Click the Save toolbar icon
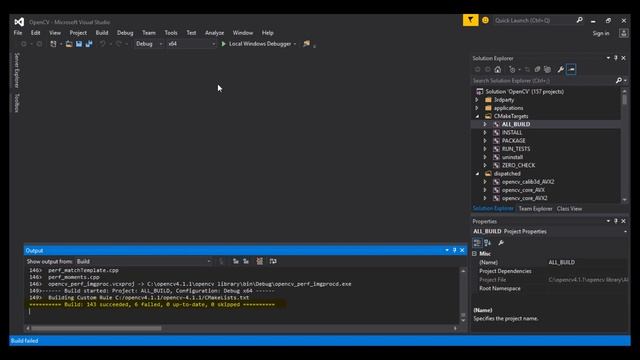 click(x=79, y=44)
